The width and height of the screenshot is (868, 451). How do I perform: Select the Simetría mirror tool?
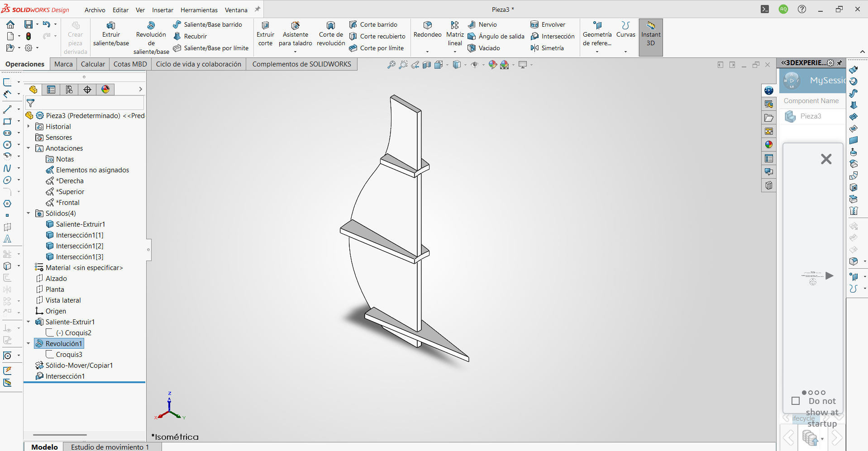pyautogui.click(x=547, y=48)
